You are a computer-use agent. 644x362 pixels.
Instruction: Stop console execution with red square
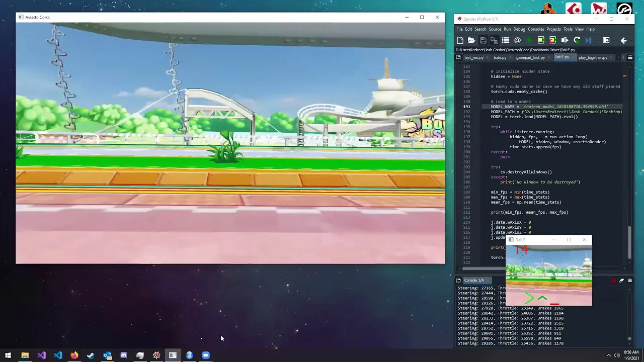tap(613, 281)
